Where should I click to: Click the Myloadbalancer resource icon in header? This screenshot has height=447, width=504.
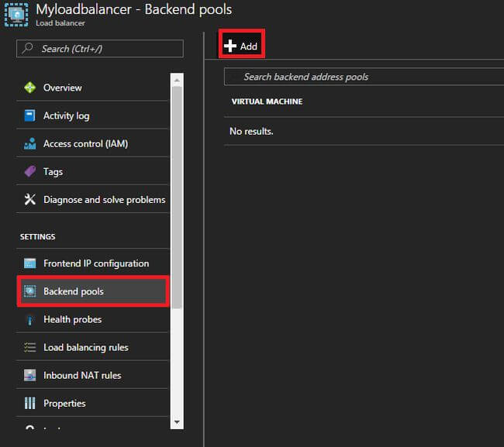coord(16,15)
